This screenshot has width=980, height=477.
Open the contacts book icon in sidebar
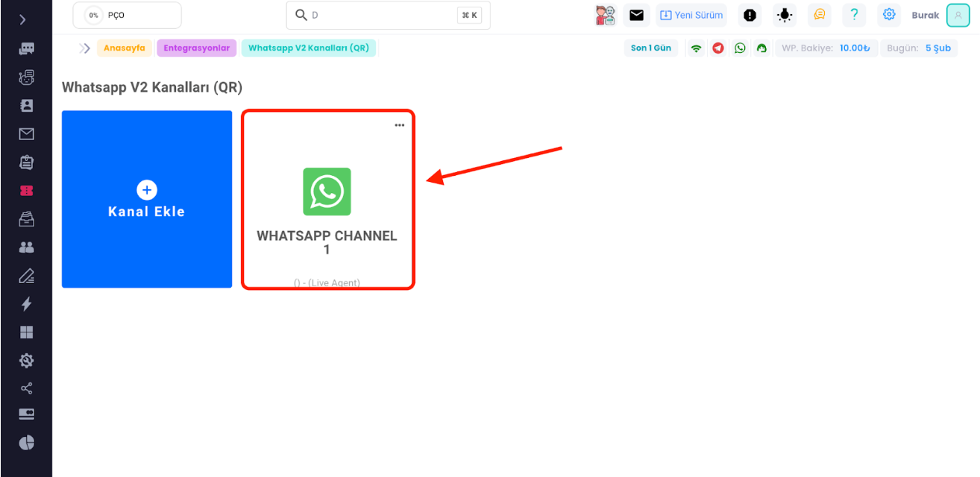(27, 105)
